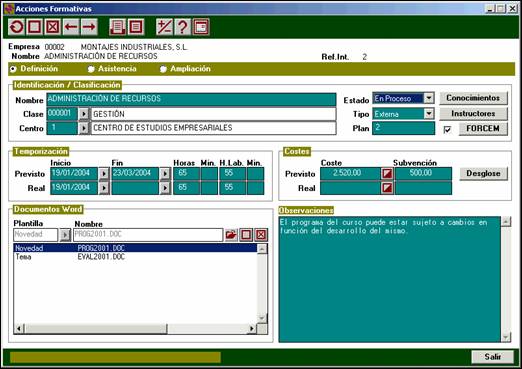Screen dimensions: 522x369
Task: Go to next record with right arrow
Action: point(89,27)
